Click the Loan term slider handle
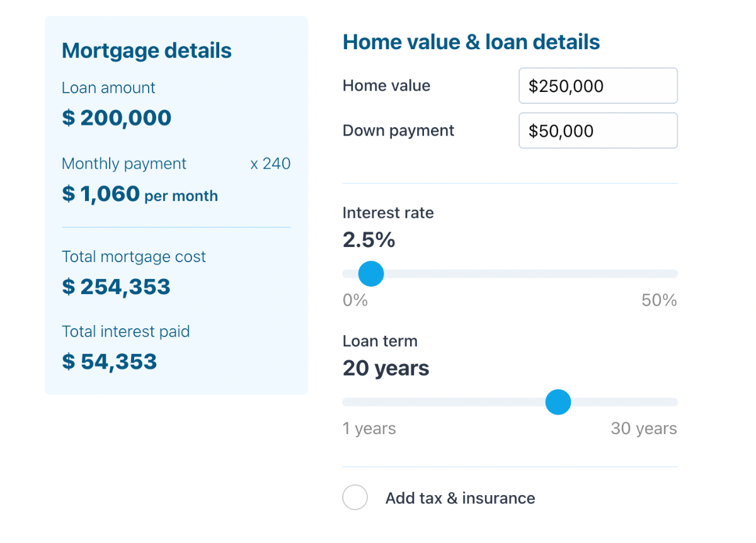Viewport: 756px width, 543px height. (x=558, y=402)
